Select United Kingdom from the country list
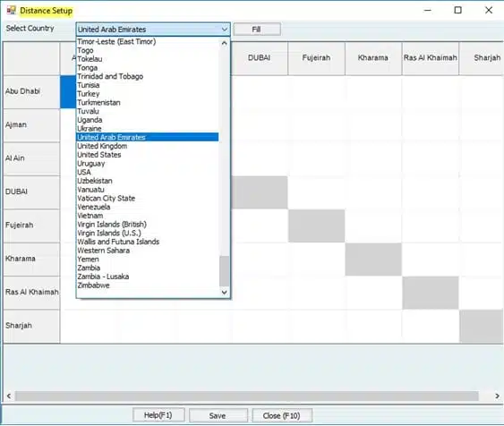The width and height of the screenshot is (504, 426). point(102,146)
